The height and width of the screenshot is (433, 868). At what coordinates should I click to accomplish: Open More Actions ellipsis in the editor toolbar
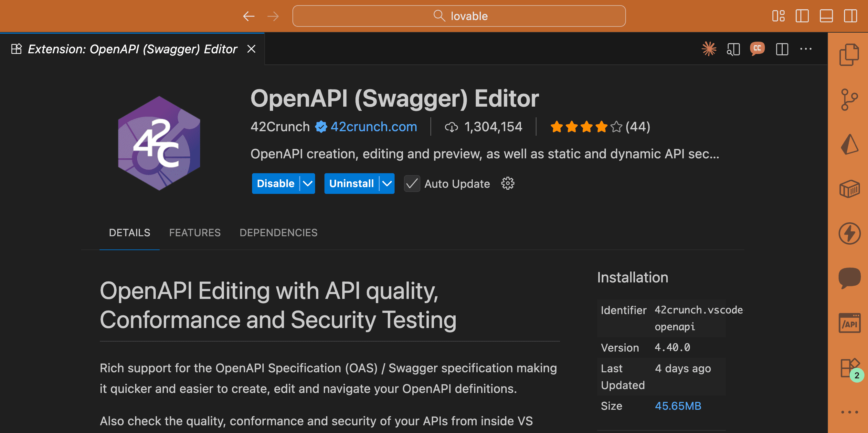806,49
